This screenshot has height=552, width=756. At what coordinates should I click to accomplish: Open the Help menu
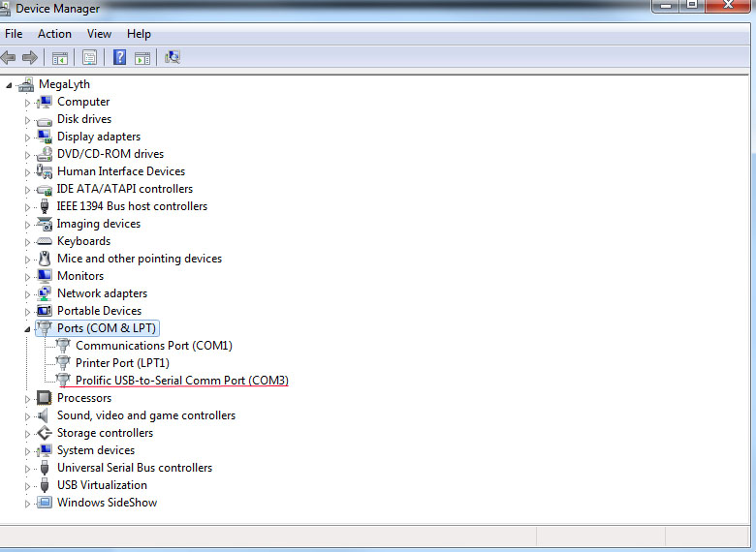click(139, 34)
